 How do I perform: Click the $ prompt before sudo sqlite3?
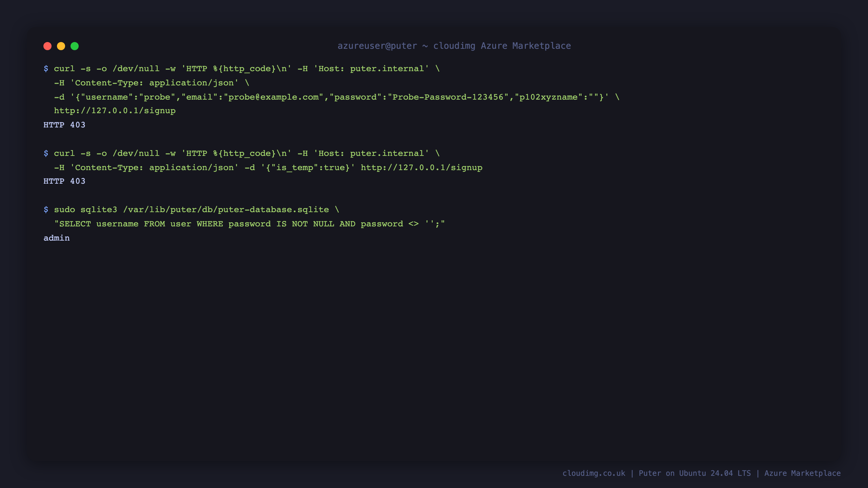point(46,210)
